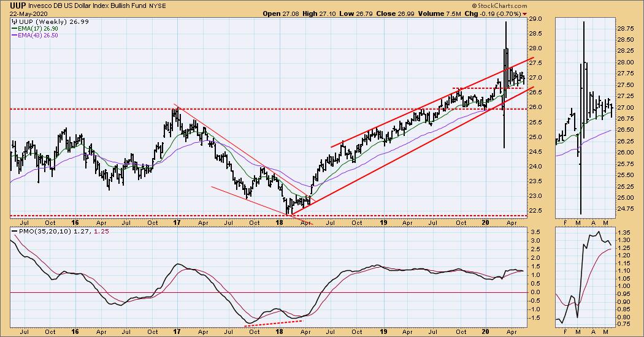Click the 'Close 26.99' value
Screen dimensions: 644x337
pos(395,13)
